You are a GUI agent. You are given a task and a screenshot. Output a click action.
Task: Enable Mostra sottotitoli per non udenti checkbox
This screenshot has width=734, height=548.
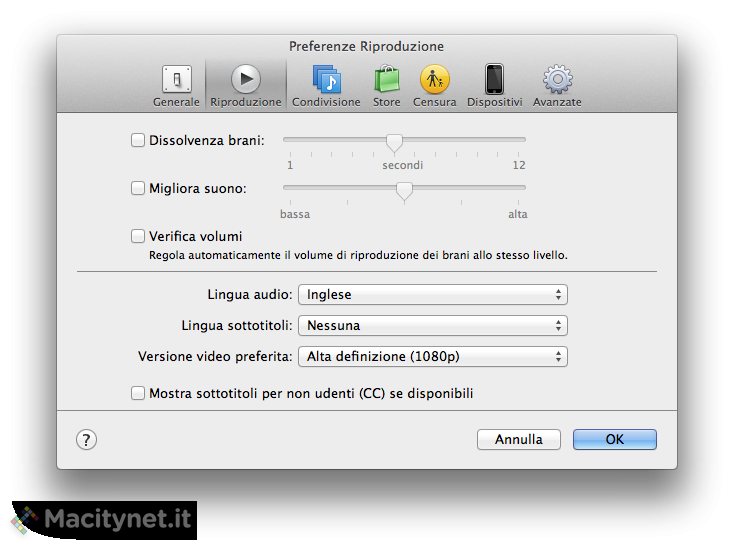coord(138,393)
